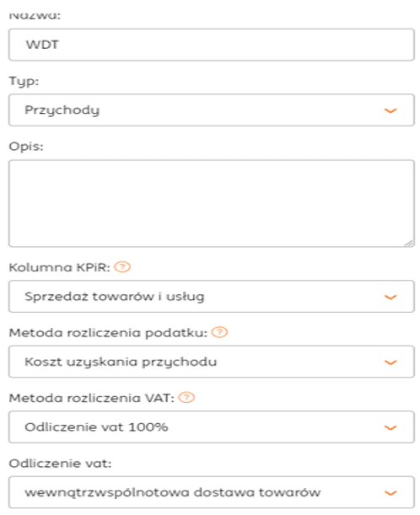Click the Kolumna KPiR label text
This screenshot has height=515, width=420.
pos(60,267)
